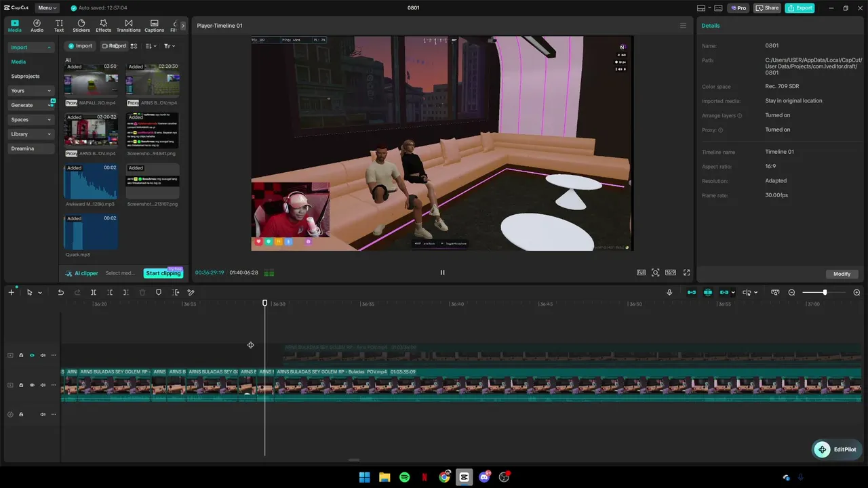
Task: Switch to the Effects tab
Action: [103, 26]
